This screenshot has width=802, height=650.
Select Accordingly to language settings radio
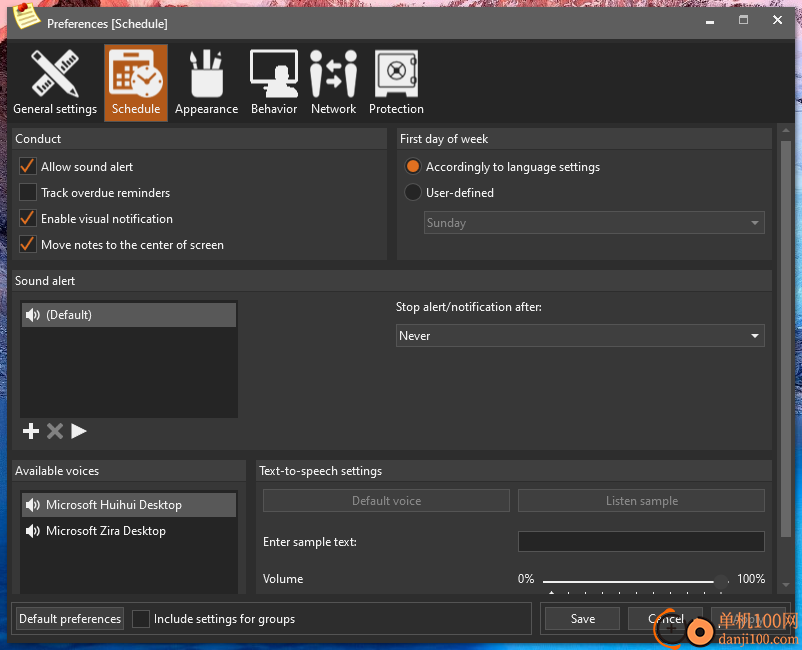(413, 166)
